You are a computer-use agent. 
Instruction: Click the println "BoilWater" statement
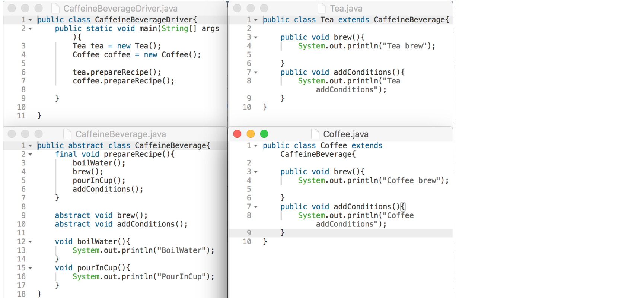click(x=143, y=250)
